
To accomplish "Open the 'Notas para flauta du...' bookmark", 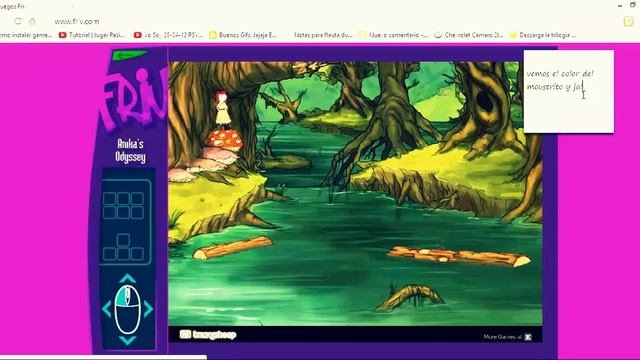I will (x=322, y=35).
